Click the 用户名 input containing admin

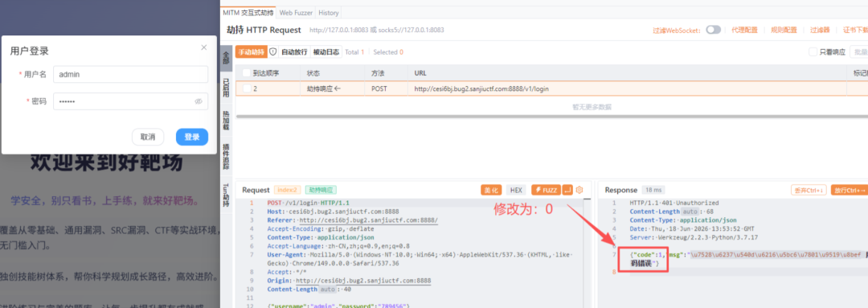click(131, 74)
